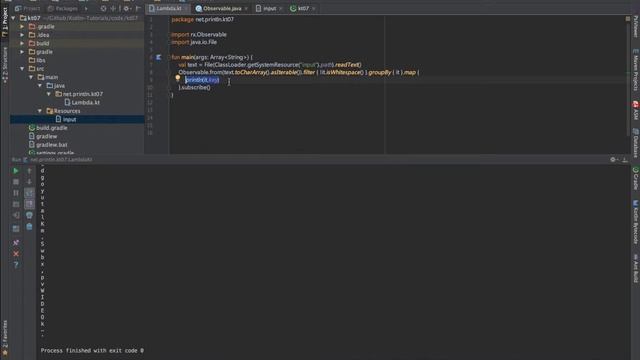The height and width of the screenshot is (360, 640).
Task: Click the scroll from source target icon
Action: 103,8
